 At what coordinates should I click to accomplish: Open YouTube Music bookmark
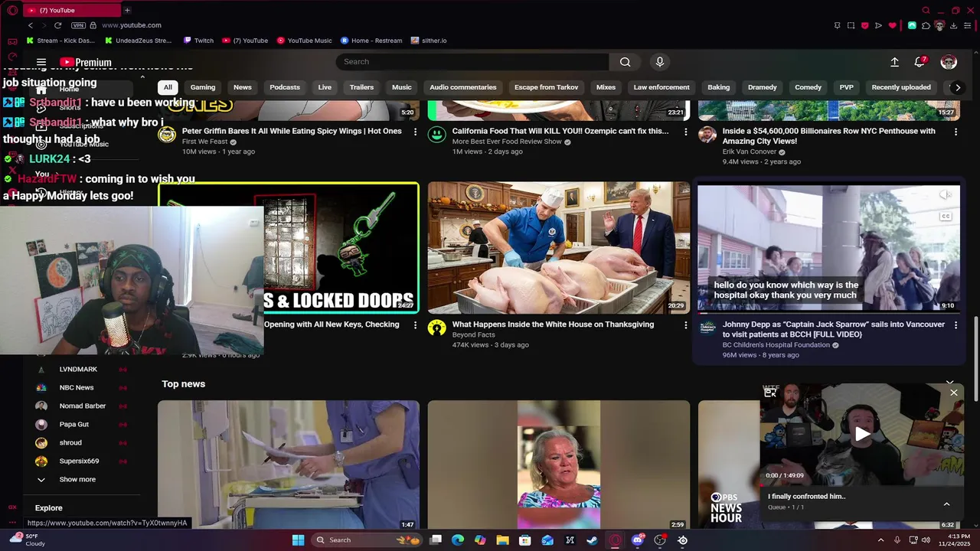pyautogui.click(x=304, y=41)
